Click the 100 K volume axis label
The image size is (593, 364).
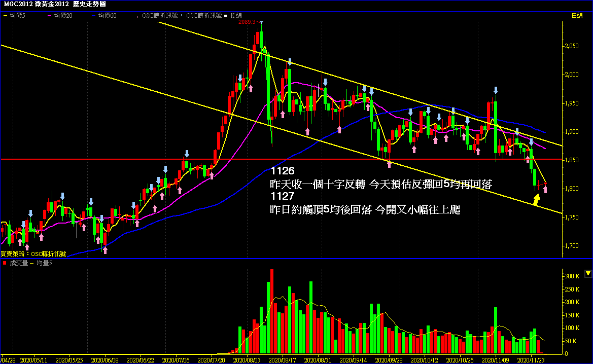pyautogui.click(x=572, y=328)
